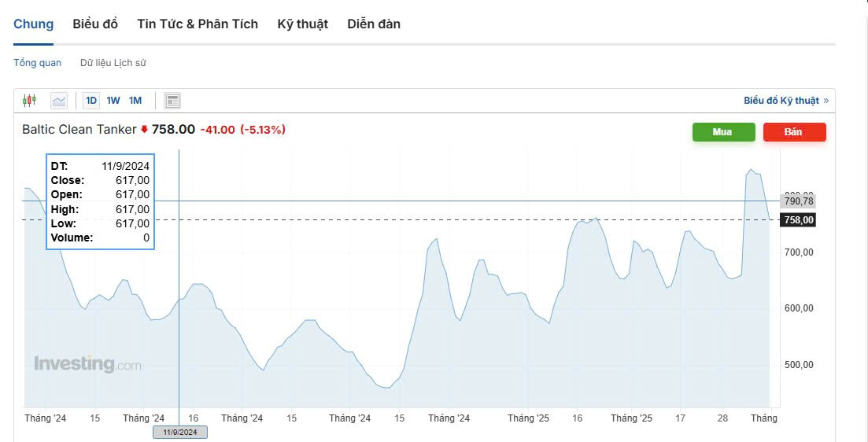The height and width of the screenshot is (442, 868).
Task: Open Tin Tức & Phân Tích tab
Action: (198, 24)
